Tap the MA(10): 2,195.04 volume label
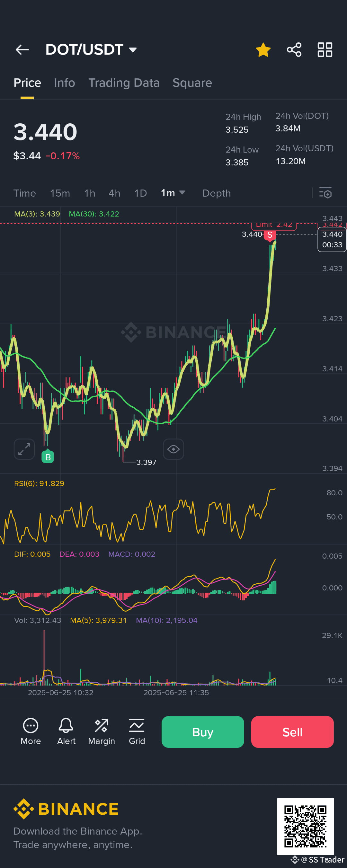347x868 pixels. (167, 620)
